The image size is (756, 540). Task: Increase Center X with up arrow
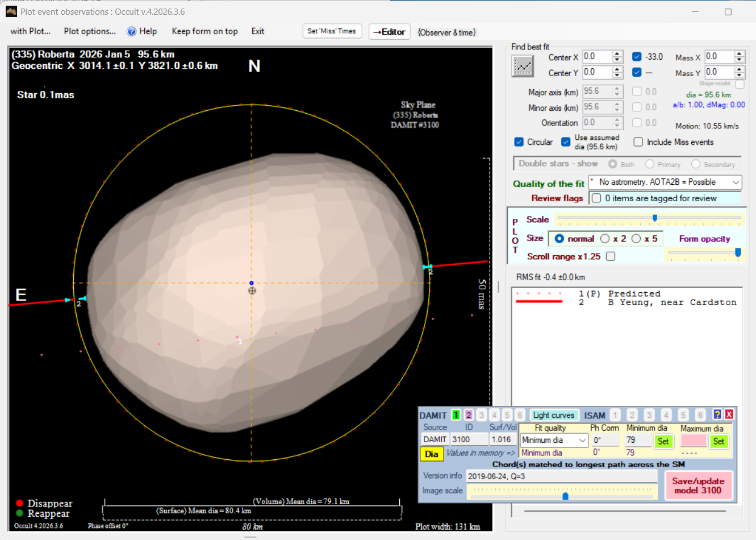point(617,54)
